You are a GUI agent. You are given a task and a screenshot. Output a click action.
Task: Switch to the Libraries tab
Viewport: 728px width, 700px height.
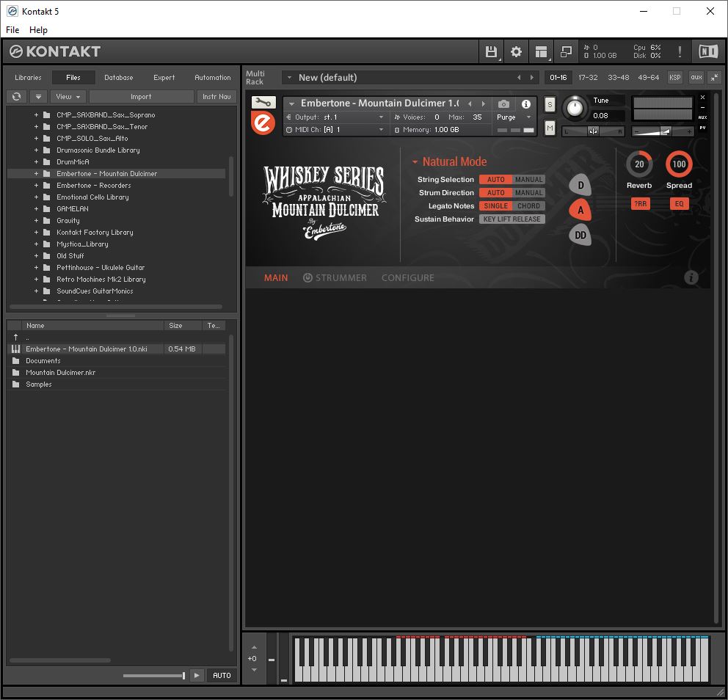[28, 78]
